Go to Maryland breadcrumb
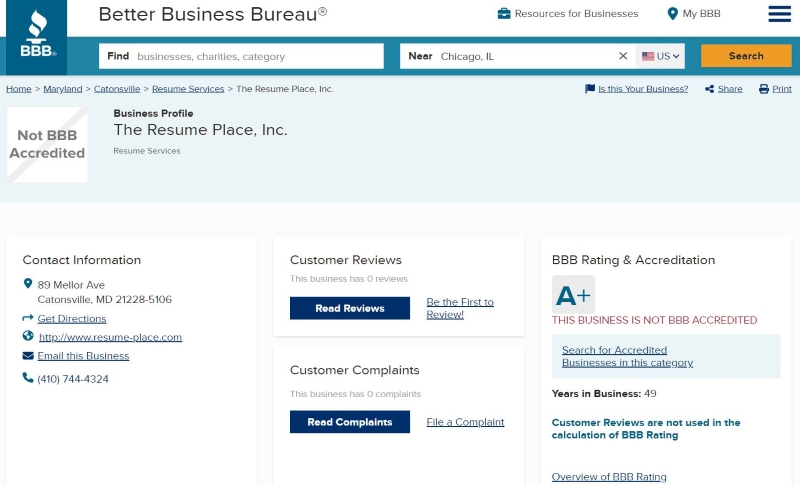800x485 pixels. click(x=63, y=89)
